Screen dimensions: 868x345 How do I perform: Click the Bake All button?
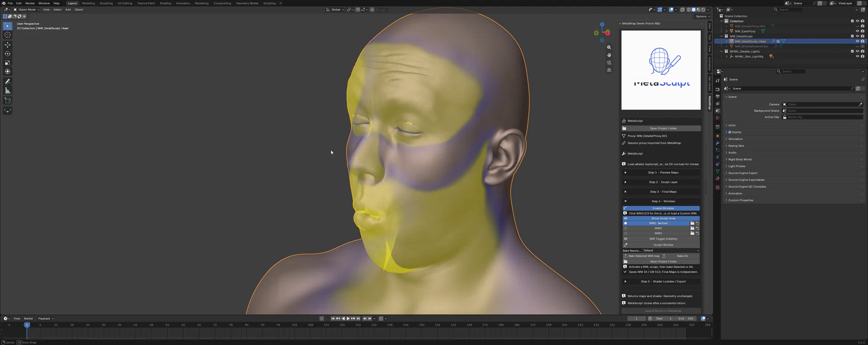pos(680,256)
